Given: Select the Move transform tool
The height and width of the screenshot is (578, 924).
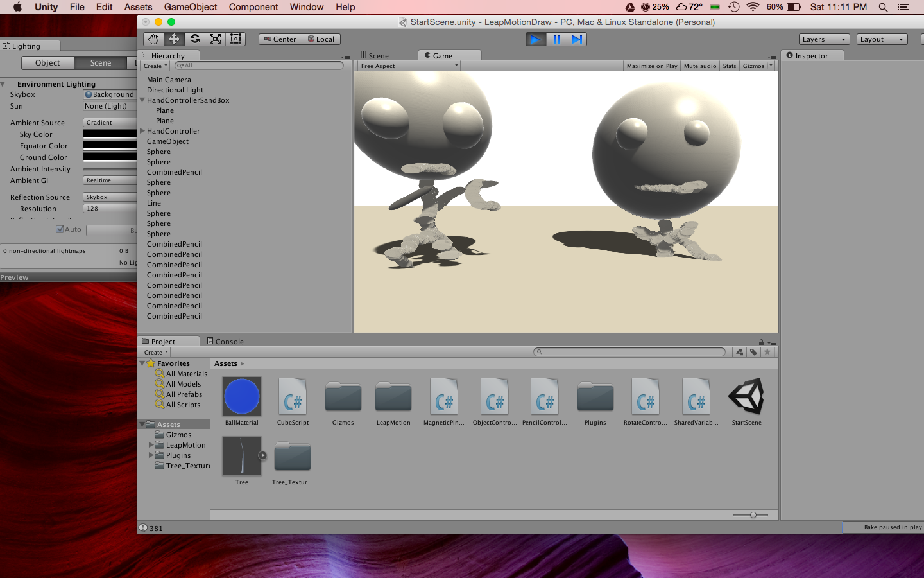Looking at the screenshot, I should point(174,39).
